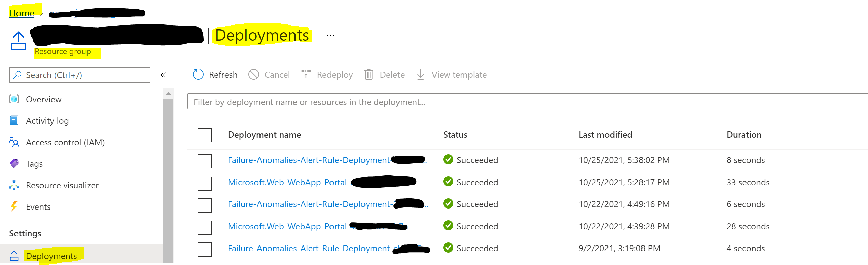This screenshot has height=265, width=868.
Task: Click the View template button label
Action: tap(459, 75)
